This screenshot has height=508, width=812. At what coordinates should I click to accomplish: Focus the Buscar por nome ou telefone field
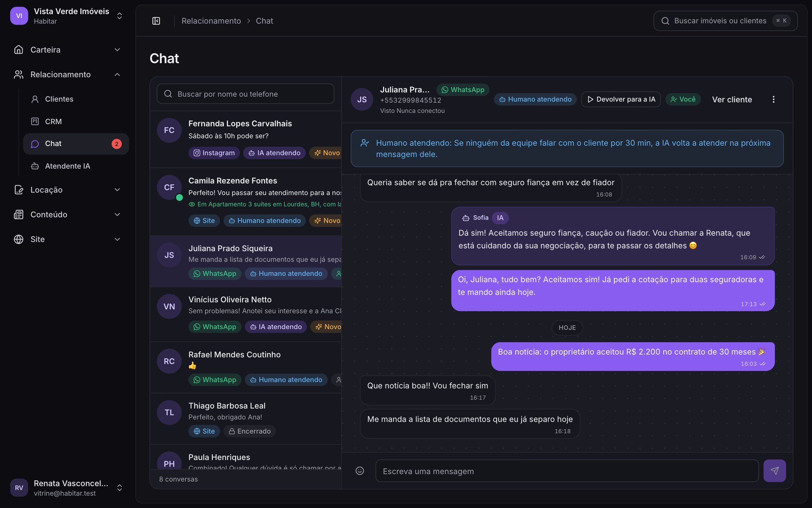click(x=245, y=94)
